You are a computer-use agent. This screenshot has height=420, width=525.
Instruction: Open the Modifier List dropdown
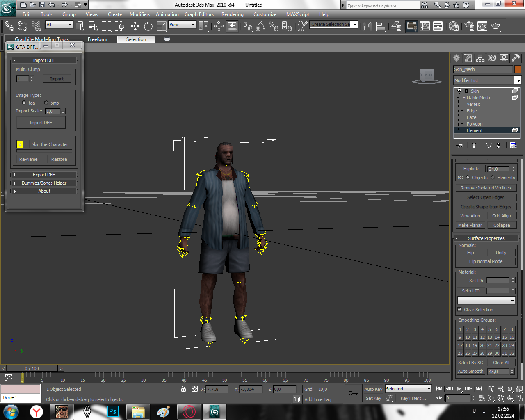518,81
